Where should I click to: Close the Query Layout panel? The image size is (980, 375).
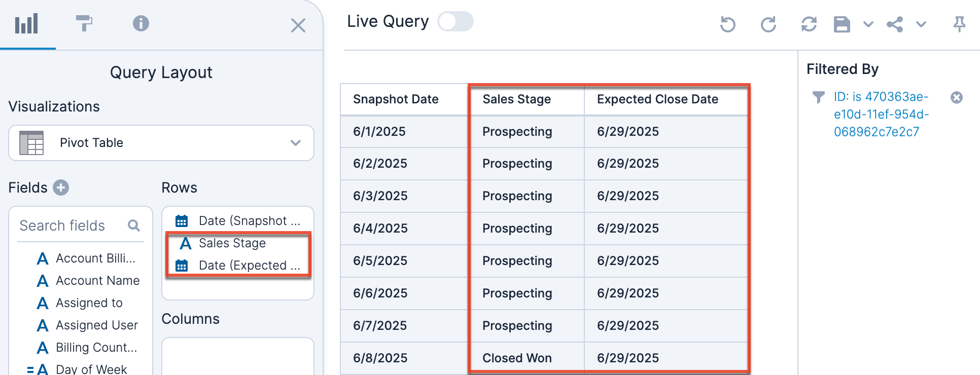point(298,25)
